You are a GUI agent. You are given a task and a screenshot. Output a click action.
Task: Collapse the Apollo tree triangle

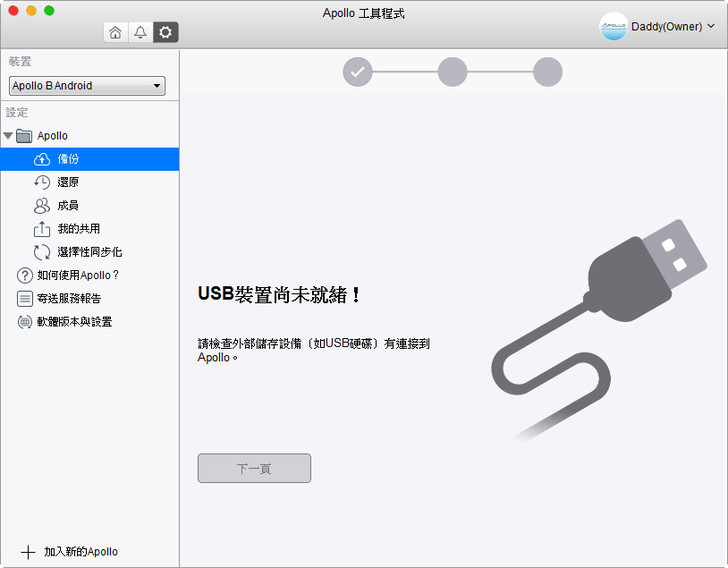coord(8,136)
